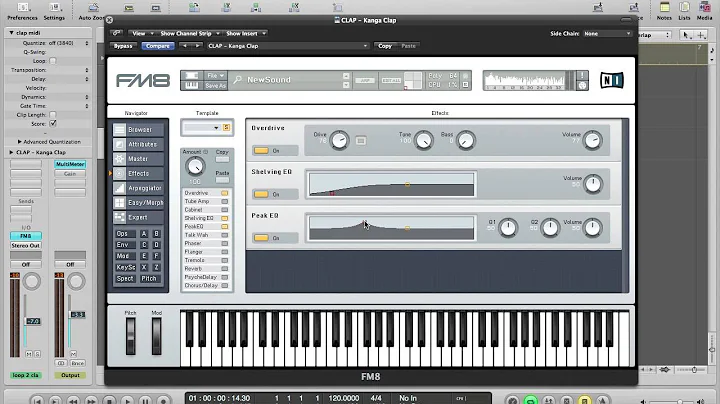
Task: Open the Expert navigator page
Action: pos(138,218)
